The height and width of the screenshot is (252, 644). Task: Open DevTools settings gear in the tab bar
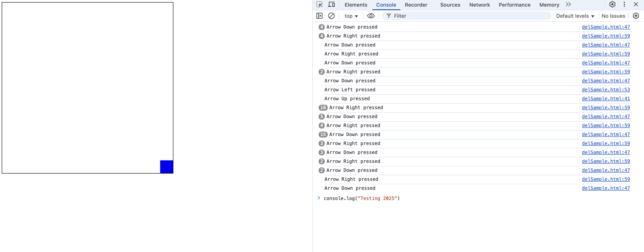pos(612,4)
